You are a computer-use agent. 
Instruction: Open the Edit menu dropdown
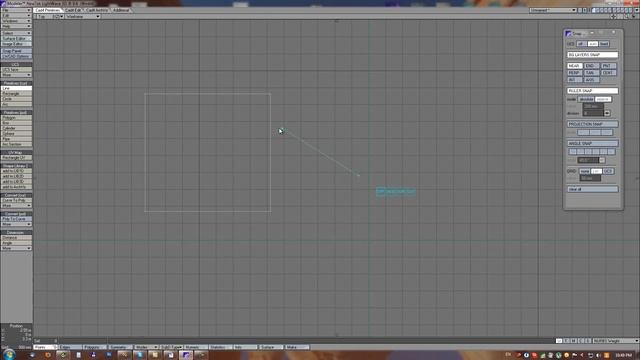pyautogui.click(x=16, y=15)
